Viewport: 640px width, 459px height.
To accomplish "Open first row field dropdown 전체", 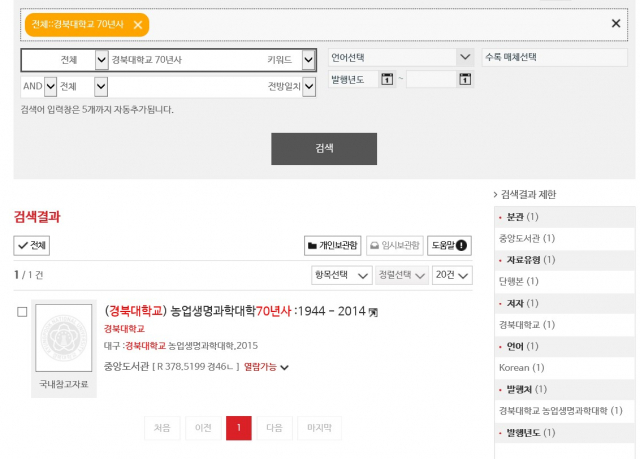I will coord(101,60).
